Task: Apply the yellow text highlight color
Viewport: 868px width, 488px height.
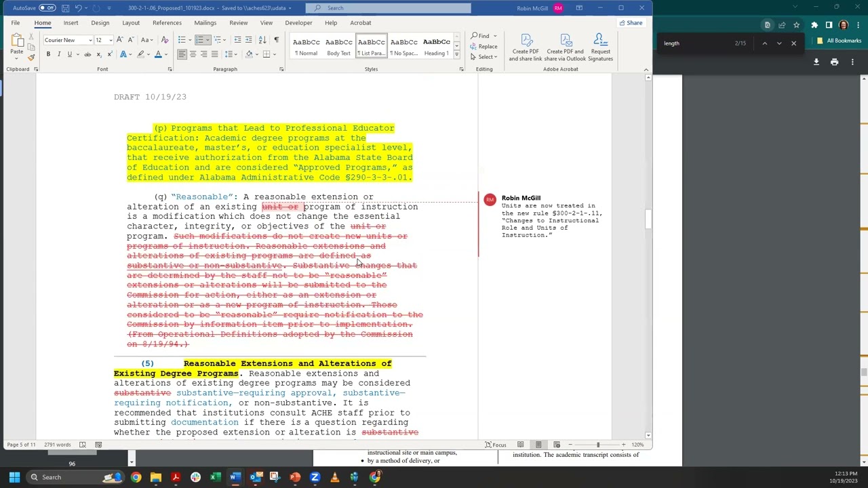Action: (x=140, y=54)
